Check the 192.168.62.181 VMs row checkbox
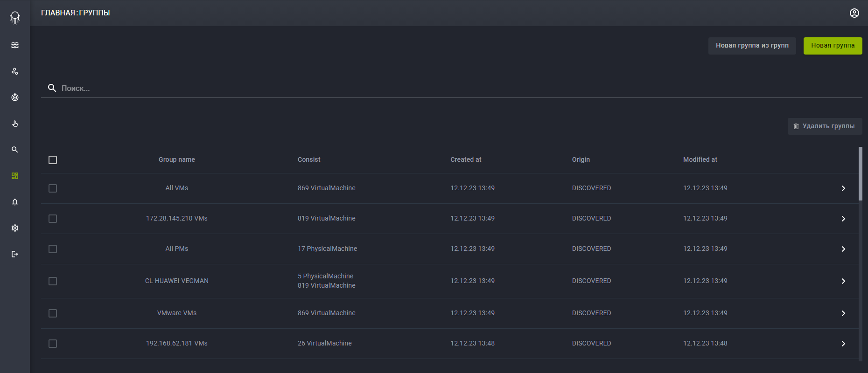The height and width of the screenshot is (373, 868). (53, 344)
